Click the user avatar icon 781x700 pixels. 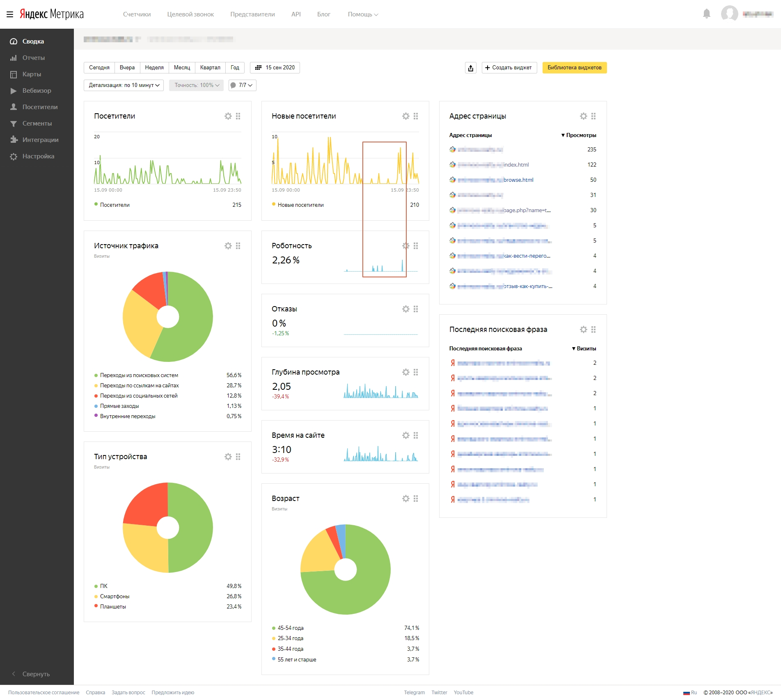[729, 14]
